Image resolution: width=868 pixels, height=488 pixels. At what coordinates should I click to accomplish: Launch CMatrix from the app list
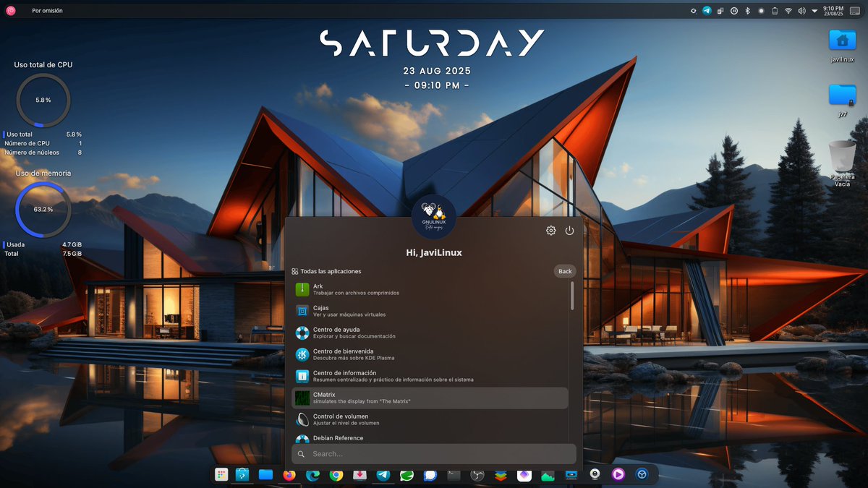pyautogui.click(x=430, y=398)
